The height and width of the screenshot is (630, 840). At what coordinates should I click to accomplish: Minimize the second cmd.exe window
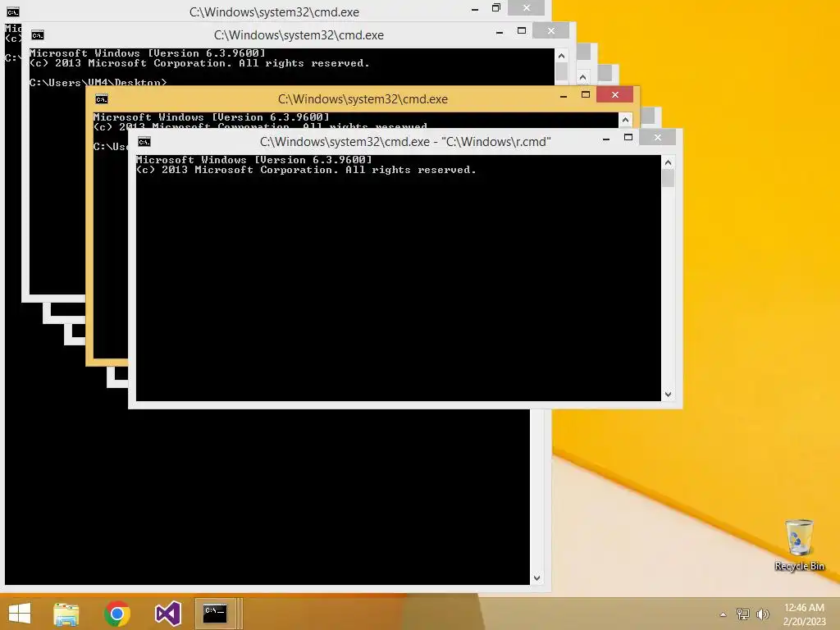500,32
